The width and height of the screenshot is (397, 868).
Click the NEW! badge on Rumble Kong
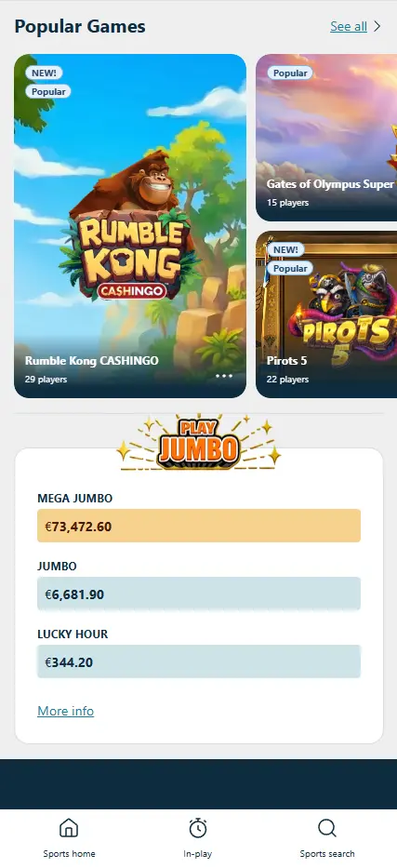pos(45,73)
